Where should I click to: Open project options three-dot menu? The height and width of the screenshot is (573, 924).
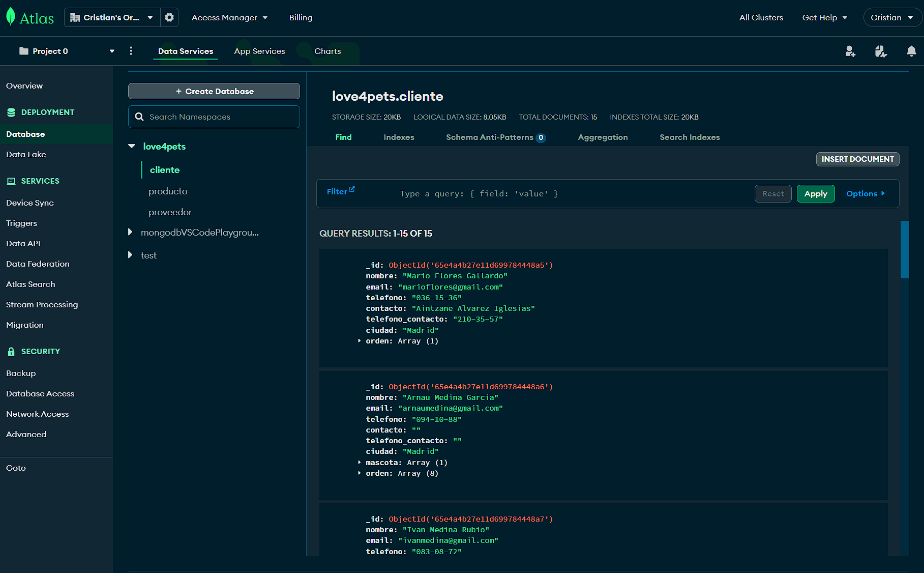pos(131,51)
